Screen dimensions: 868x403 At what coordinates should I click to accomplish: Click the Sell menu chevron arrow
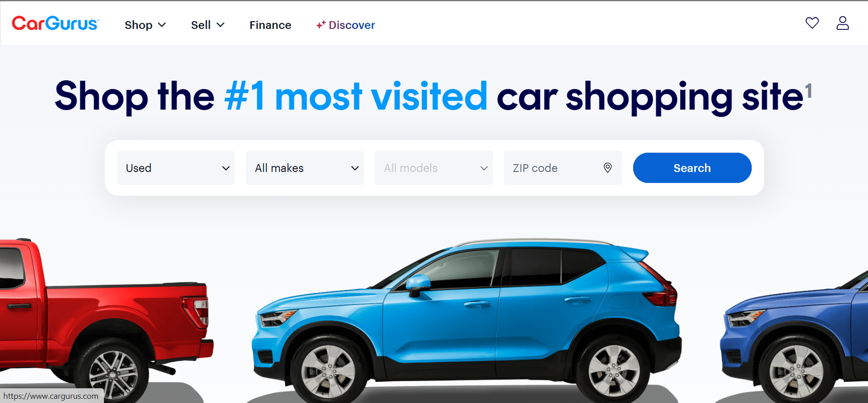coord(220,25)
